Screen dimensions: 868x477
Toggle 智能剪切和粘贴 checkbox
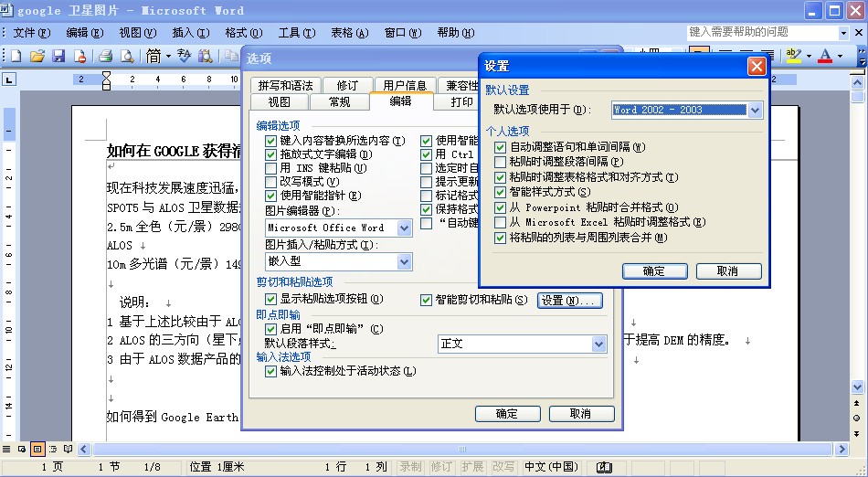click(x=426, y=300)
